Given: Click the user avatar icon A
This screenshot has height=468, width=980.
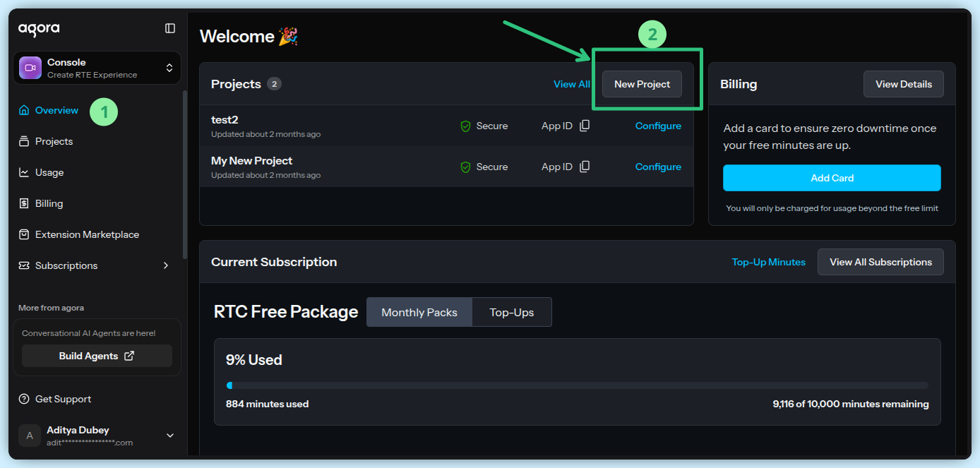Looking at the screenshot, I should [x=30, y=436].
